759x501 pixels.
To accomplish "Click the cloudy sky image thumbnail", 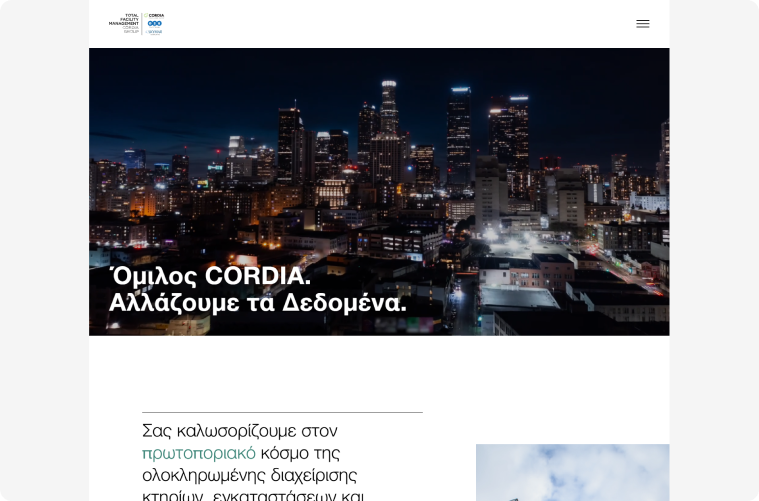I will point(572,472).
